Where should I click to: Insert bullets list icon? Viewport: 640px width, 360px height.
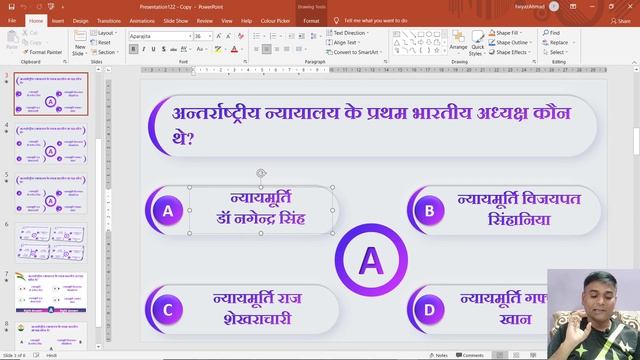point(258,36)
